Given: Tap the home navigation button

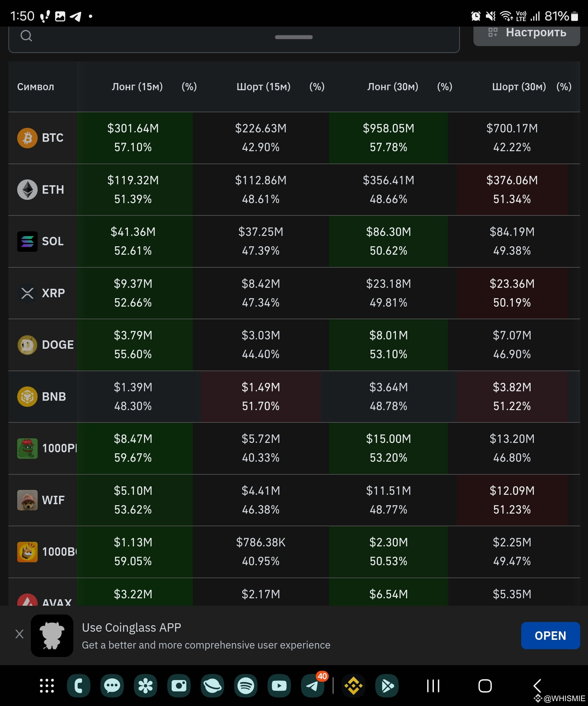Looking at the screenshot, I should [x=485, y=686].
